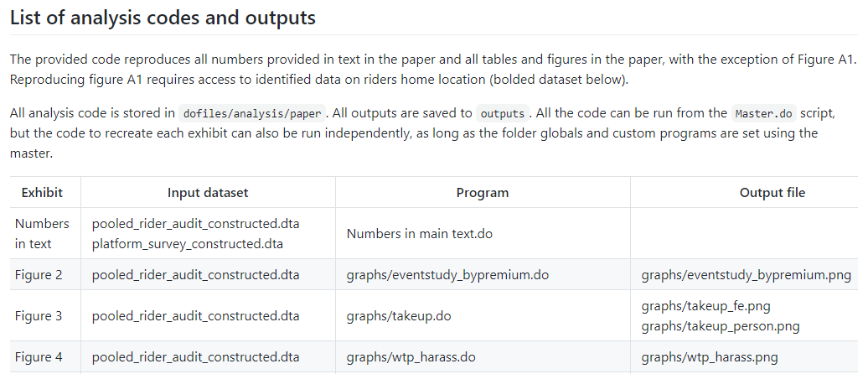Viewport: 868px width, 374px height.
Task: Select the Exhibit column header
Action: (x=42, y=192)
